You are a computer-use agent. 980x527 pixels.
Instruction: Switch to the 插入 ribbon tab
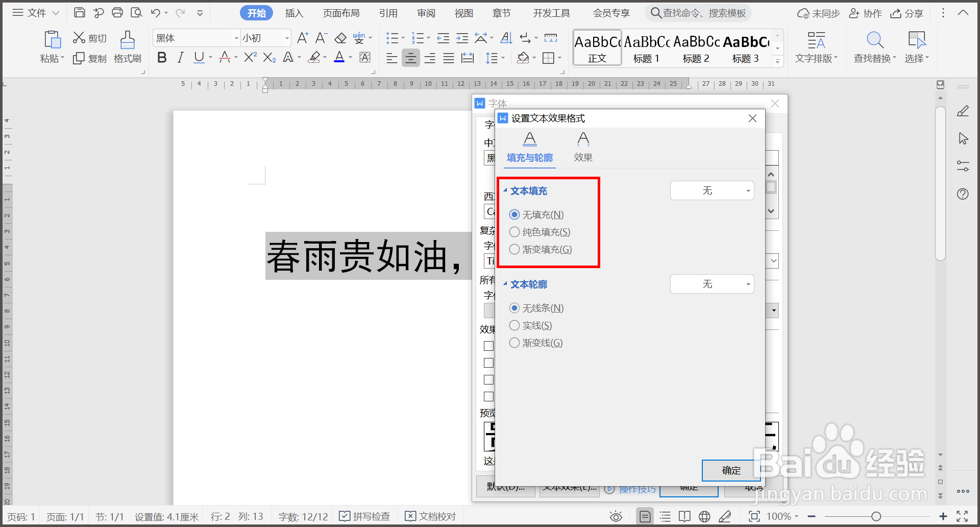tap(294, 13)
